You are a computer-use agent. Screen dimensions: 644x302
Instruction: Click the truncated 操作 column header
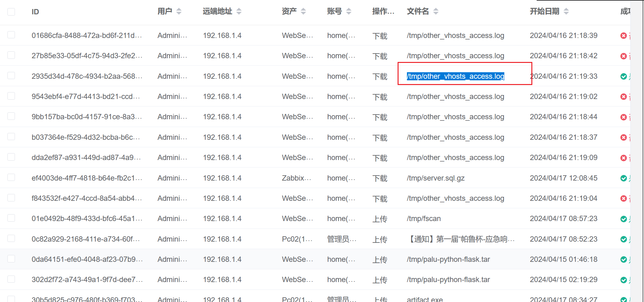pos(383,12)
